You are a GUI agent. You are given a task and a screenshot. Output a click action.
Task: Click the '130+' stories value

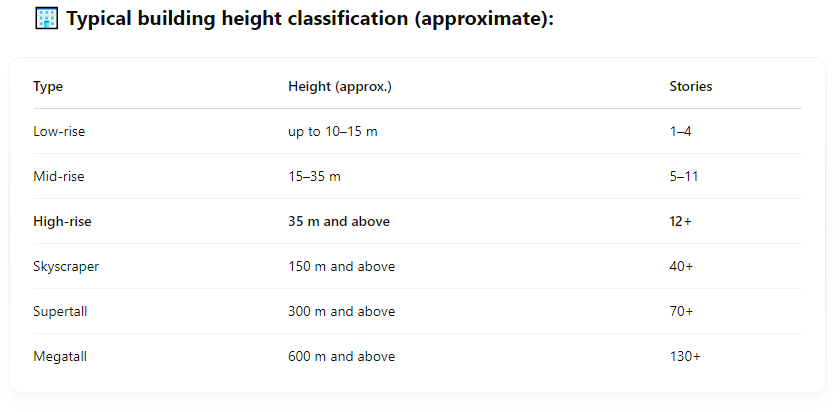(685, 356)
